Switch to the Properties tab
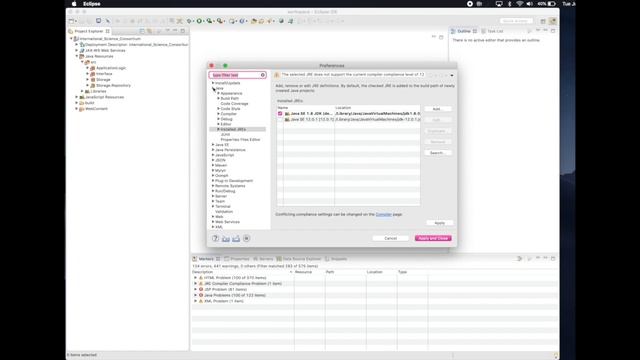The image size is (640, 360). point(237,259)
